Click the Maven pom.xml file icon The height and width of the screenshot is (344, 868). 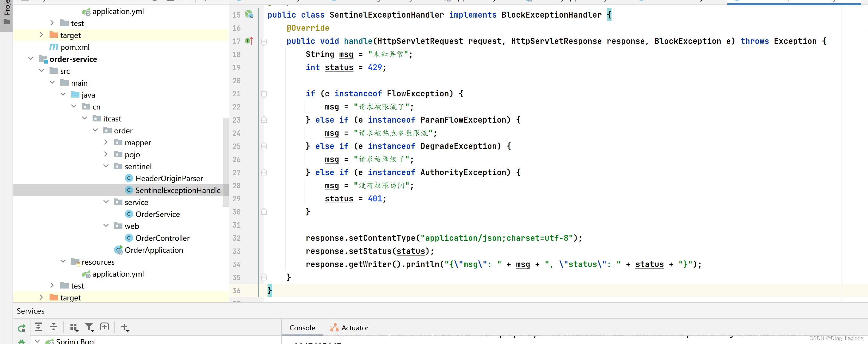pyautogui.click(x=53, y=47)
